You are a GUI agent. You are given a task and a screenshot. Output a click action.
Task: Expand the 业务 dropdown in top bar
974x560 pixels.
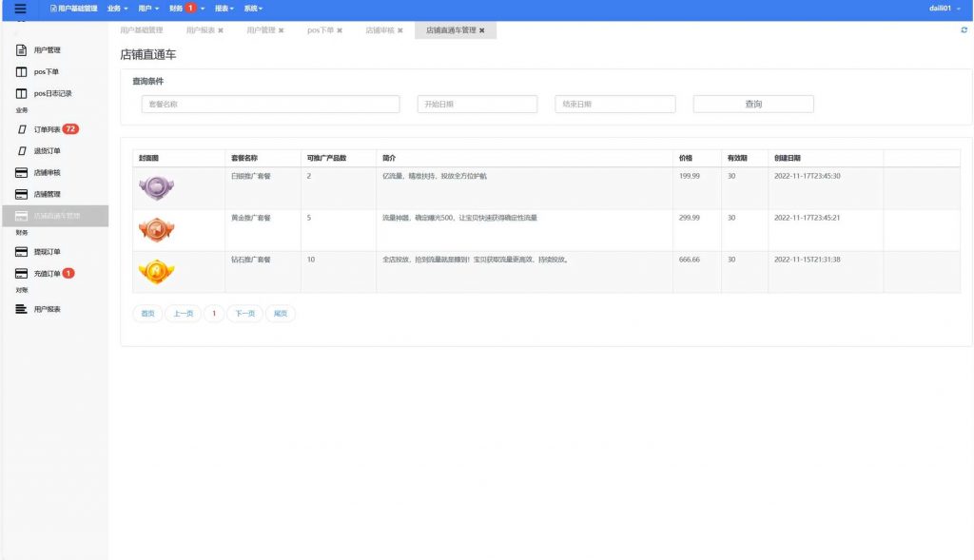118,9
